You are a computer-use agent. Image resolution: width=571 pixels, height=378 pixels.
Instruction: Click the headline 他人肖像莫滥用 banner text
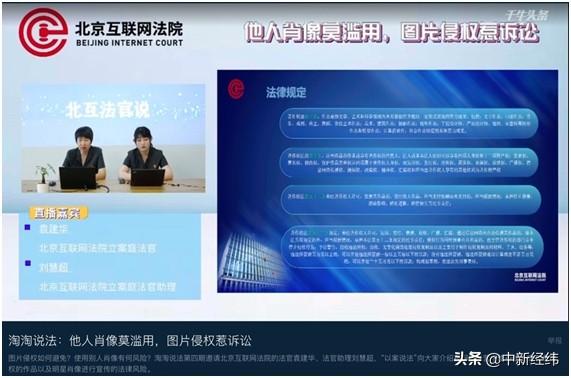(x=392, y=32)
